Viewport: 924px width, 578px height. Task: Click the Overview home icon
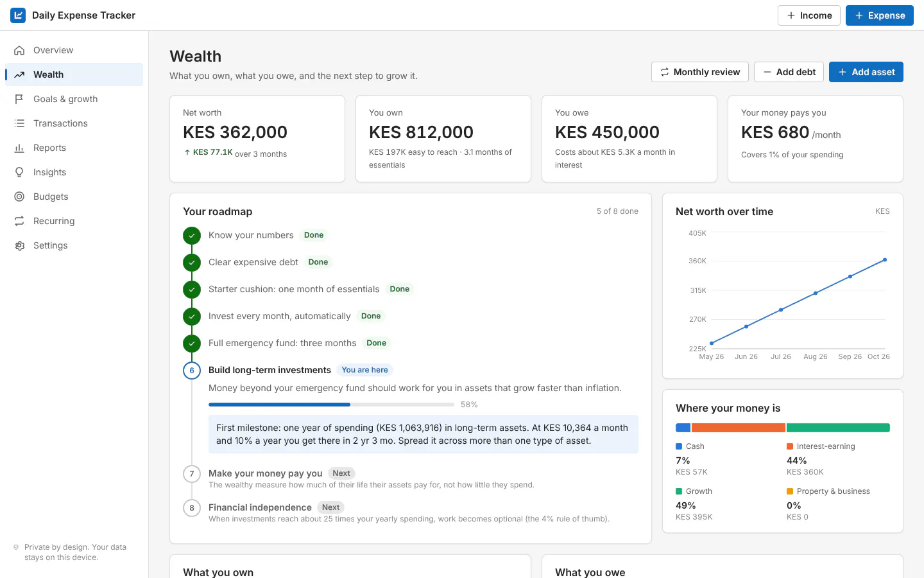tap(19, 50)
